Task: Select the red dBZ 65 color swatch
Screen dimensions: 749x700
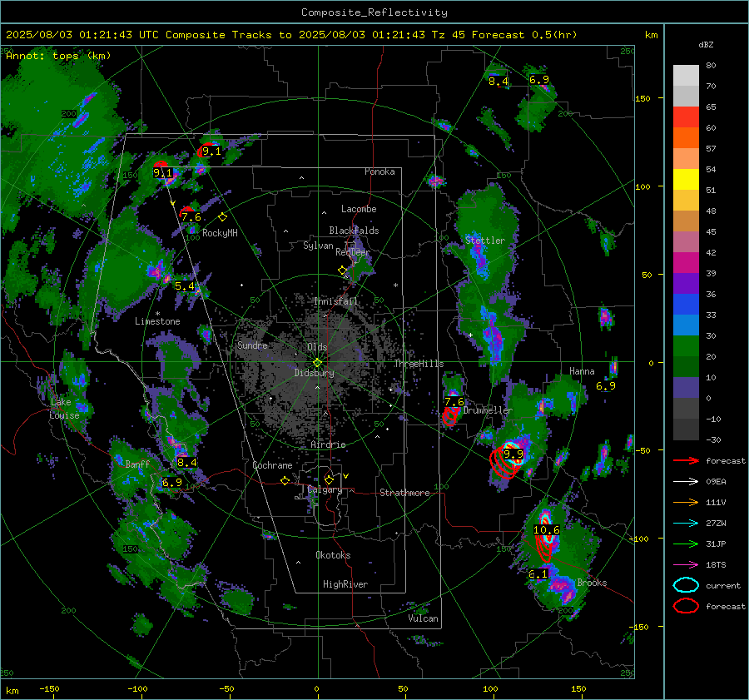Action: click(686, 117)
